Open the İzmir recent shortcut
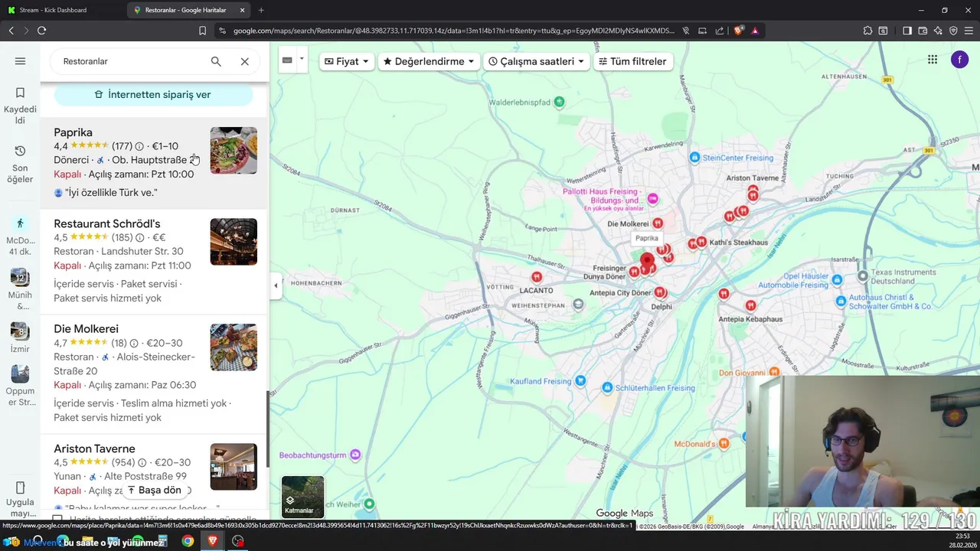The image size is (980, 551). click(x=20, y=337)
